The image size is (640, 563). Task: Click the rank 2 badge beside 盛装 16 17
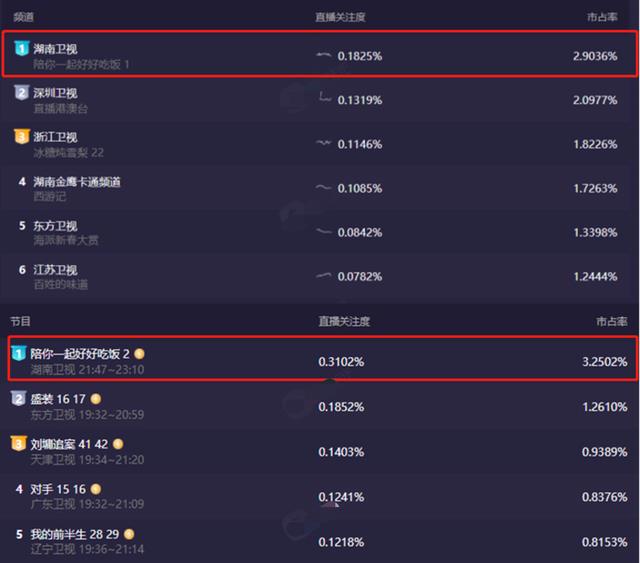pyautogui.click(x=19, y=399)
